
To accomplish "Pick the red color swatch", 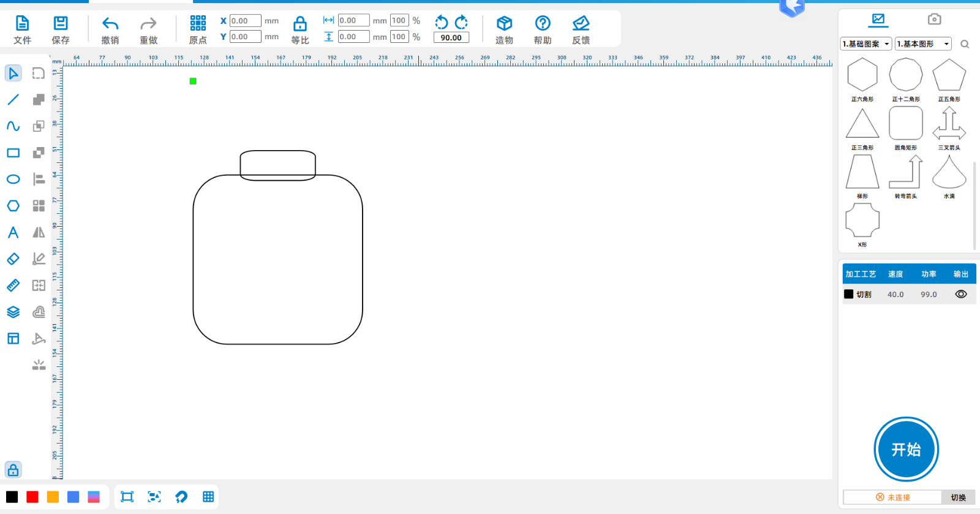I will 32,497.
